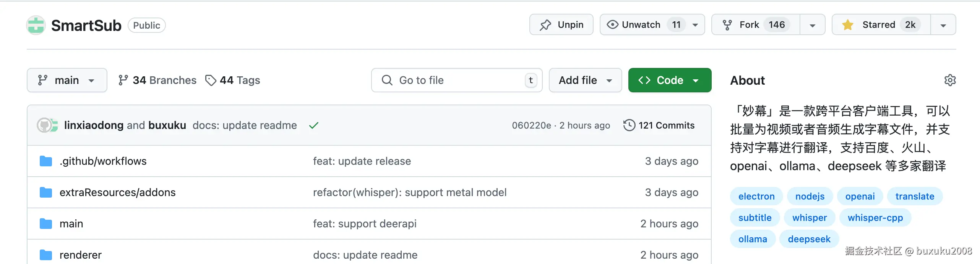Unpin the repository with Unpin button
This screenshot has height=264, width=980.
point(561,25)
